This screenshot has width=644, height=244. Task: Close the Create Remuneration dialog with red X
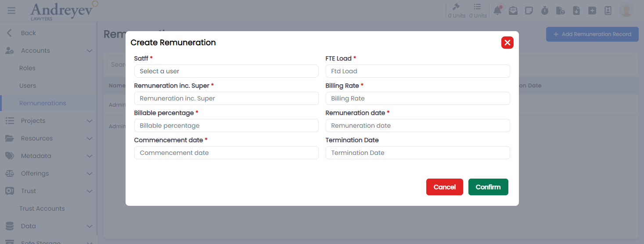507,43
